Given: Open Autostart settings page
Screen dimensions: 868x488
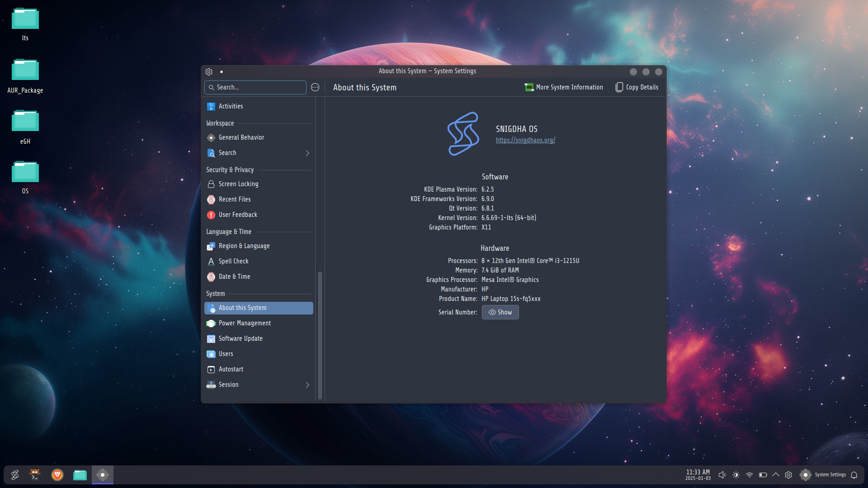Looking at the screenshot, I should pos(258,369).
